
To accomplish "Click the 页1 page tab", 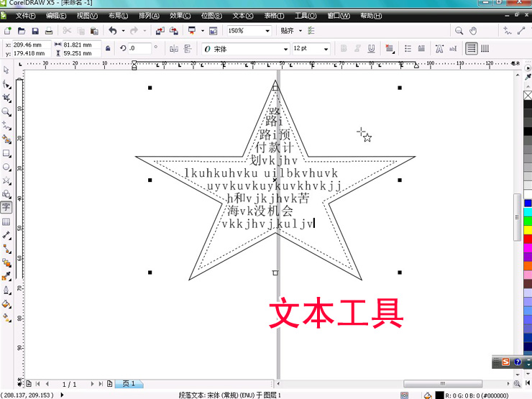I will pos(128,384).
